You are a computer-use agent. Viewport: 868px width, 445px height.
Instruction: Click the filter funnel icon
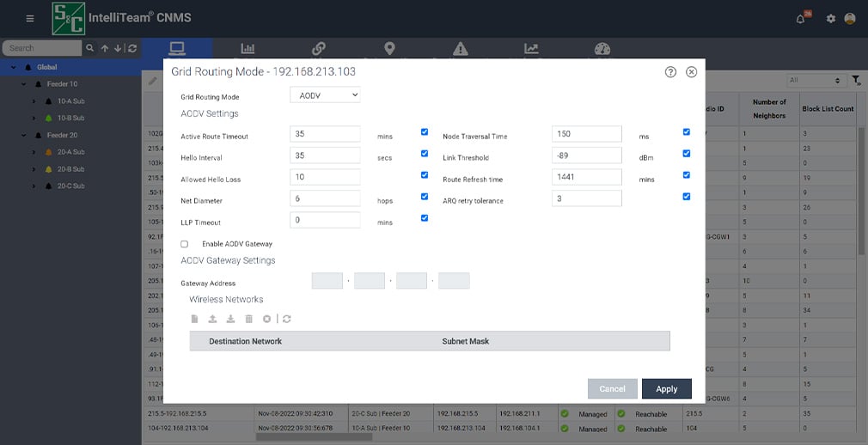(x=856, y=81)
